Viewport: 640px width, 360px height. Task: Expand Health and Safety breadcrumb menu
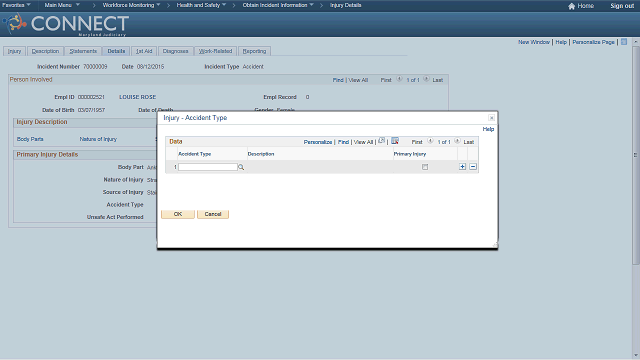point(201,5)
